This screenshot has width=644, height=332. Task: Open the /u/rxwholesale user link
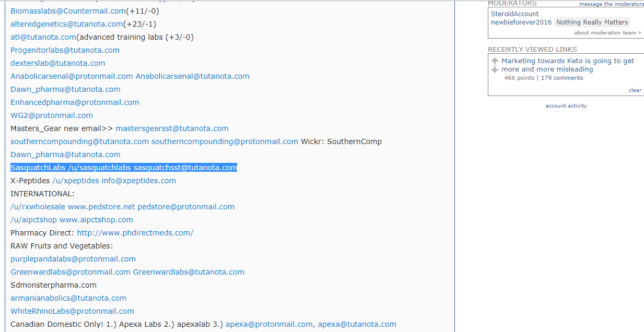pos(38,207)
